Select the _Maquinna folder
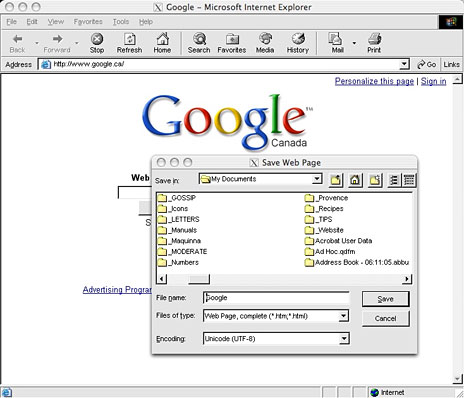Screen dimensions: 464x398 point(179,241)
